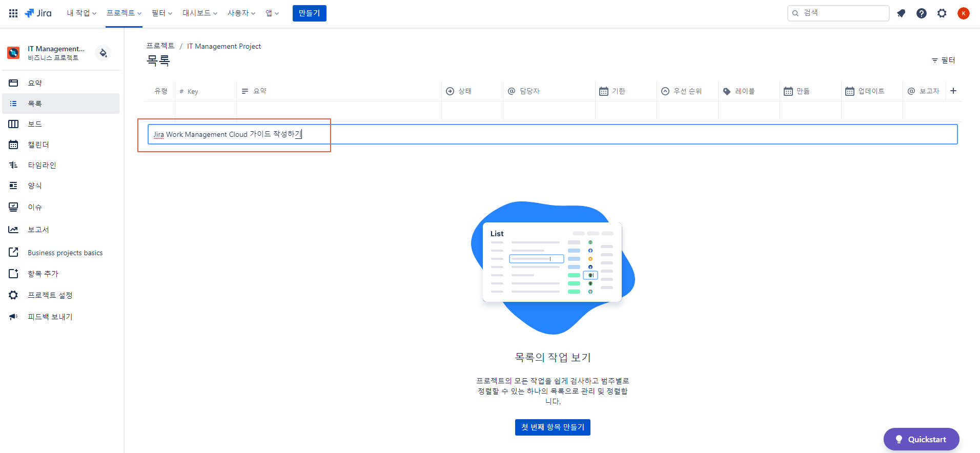Click the project theme paint bucket icon
980x453 pixels.
tap(103, 53)
